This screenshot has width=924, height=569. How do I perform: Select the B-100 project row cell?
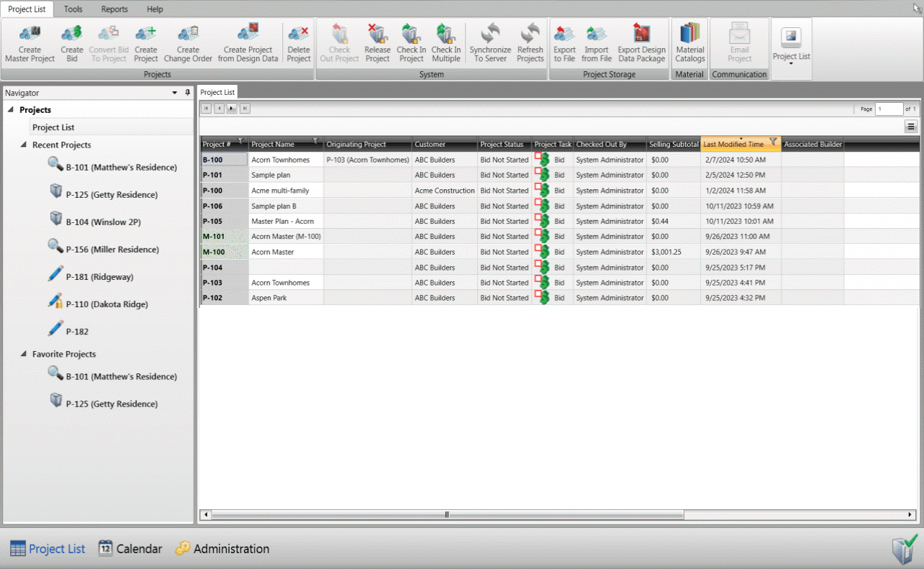(x=224, y=160)
